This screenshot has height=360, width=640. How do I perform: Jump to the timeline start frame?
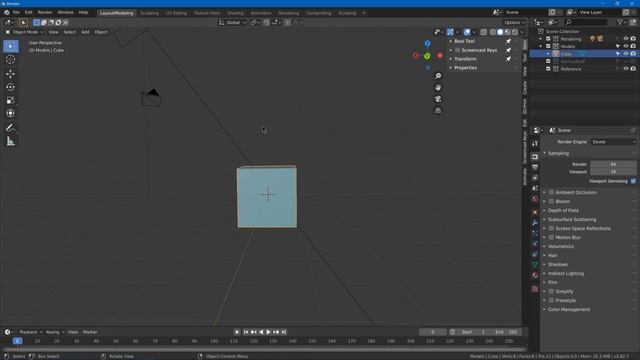click(x=246, y=332)
